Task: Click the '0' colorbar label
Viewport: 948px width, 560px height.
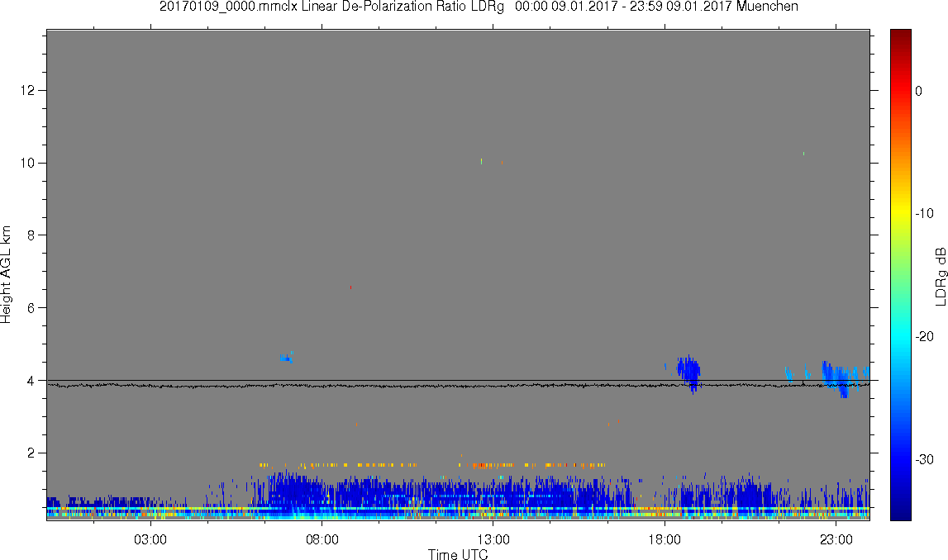Action: [918, 91]
